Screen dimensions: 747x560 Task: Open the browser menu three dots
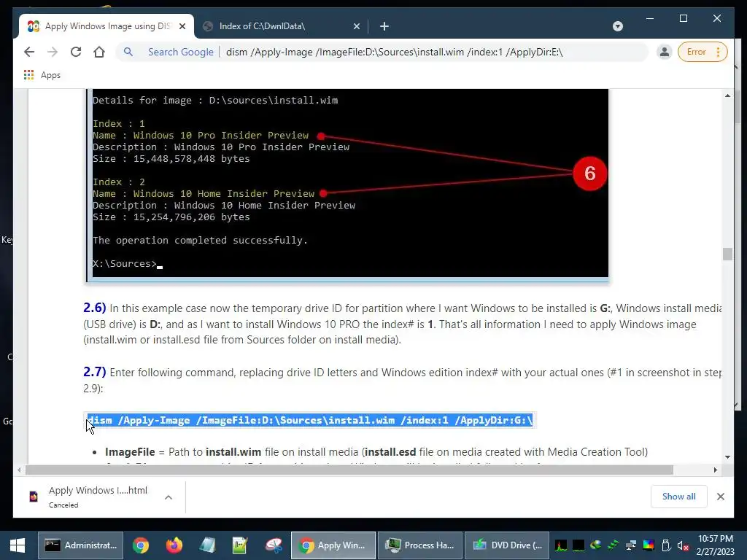[x=719, y=52]
